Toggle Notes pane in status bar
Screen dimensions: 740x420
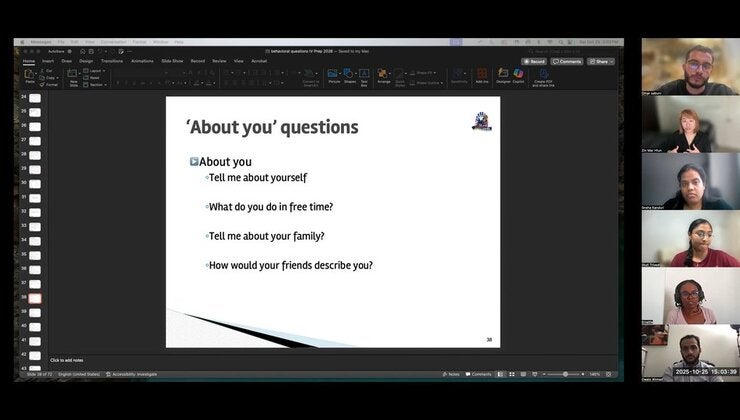click(451, 374)
